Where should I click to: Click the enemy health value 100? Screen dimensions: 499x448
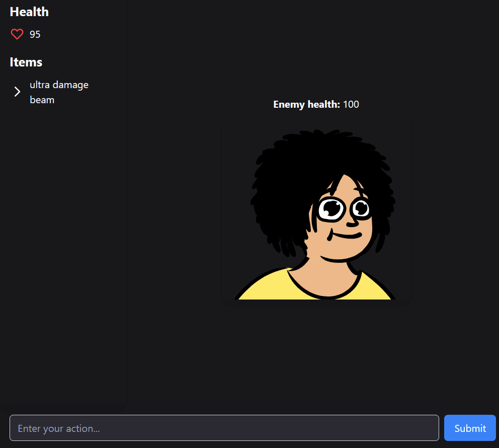[351, 104]
